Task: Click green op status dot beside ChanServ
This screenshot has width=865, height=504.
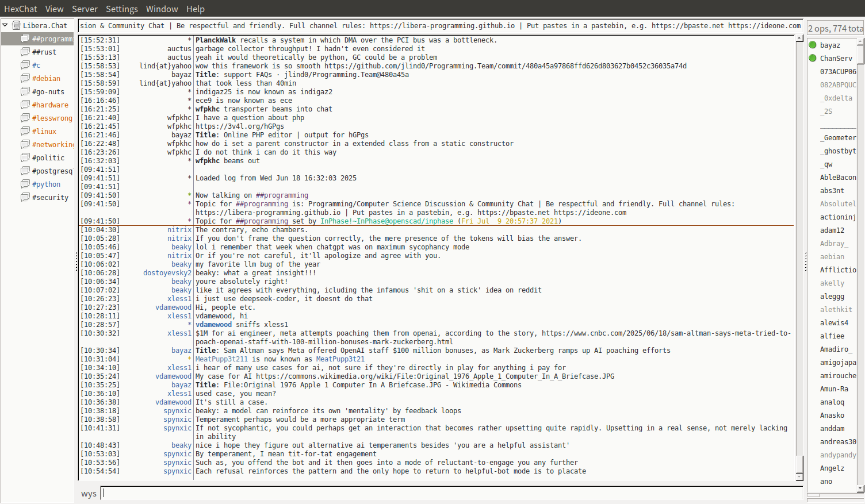Action: tap(813, 58)
